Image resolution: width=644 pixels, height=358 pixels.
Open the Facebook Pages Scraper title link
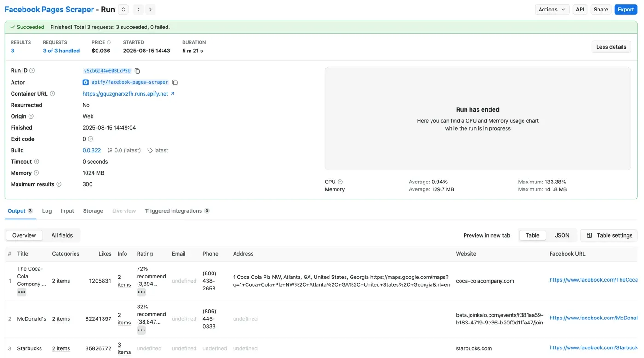tap(49, 9)
